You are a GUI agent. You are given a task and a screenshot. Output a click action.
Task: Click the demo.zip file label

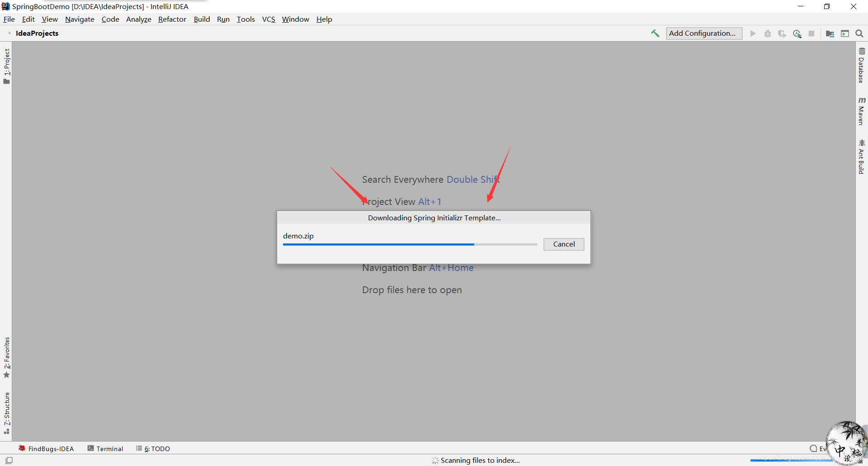(298, 236)
